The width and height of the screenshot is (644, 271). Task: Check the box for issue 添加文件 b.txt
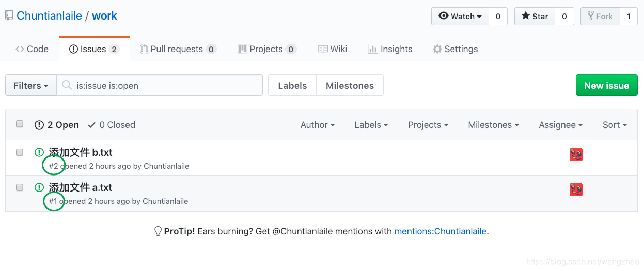(20, 152)
